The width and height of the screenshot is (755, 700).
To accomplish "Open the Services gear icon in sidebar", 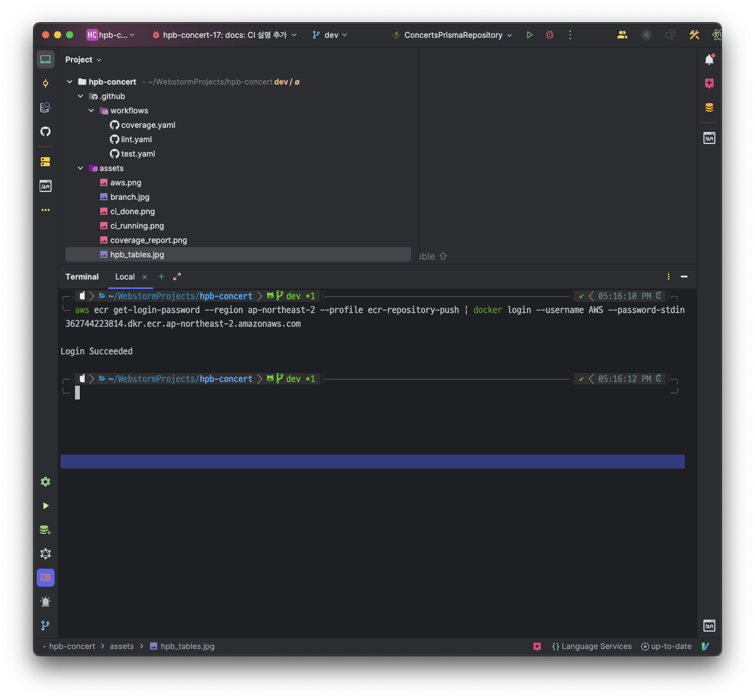I will point(46,482).
